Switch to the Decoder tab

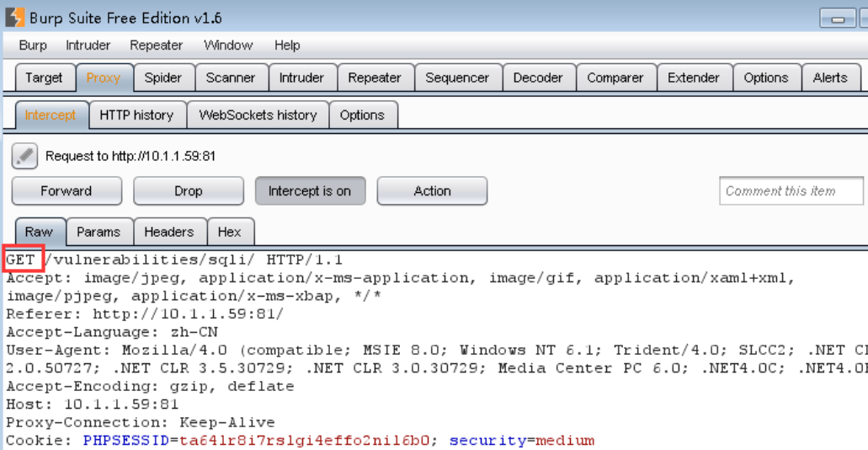tap(538, 78)
